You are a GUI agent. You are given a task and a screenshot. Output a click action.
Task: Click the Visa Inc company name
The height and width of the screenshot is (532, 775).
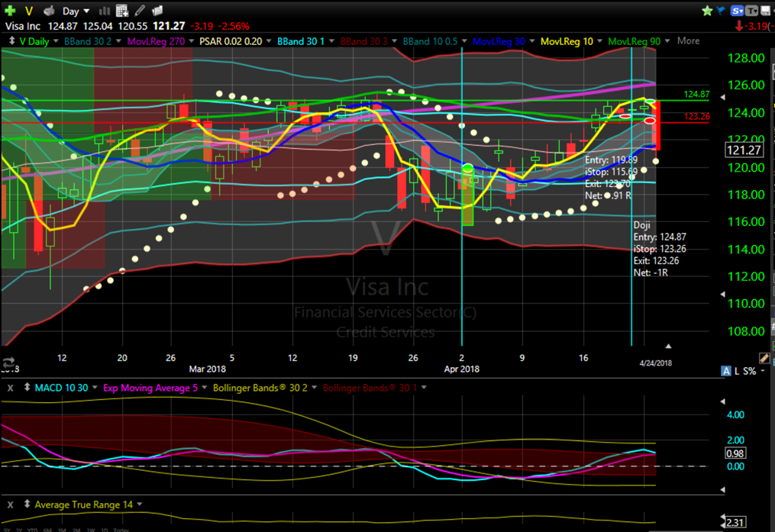23,26
